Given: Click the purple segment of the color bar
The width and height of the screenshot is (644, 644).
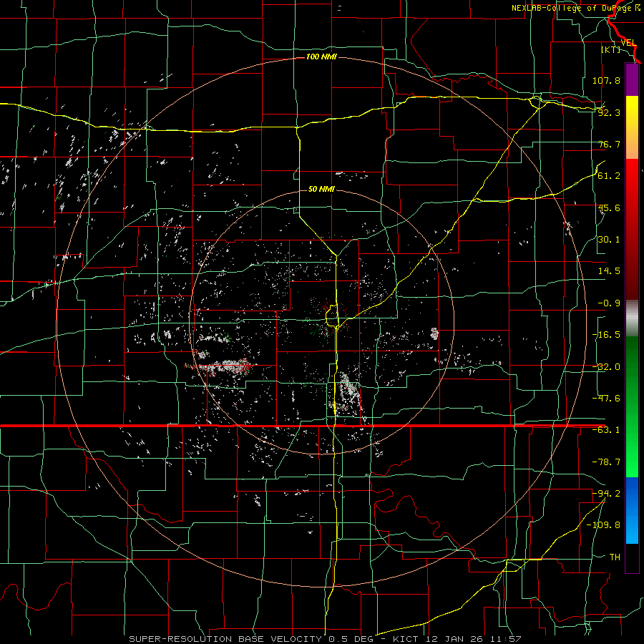Looking at the screenshot, I should click(x=632, y=80).
